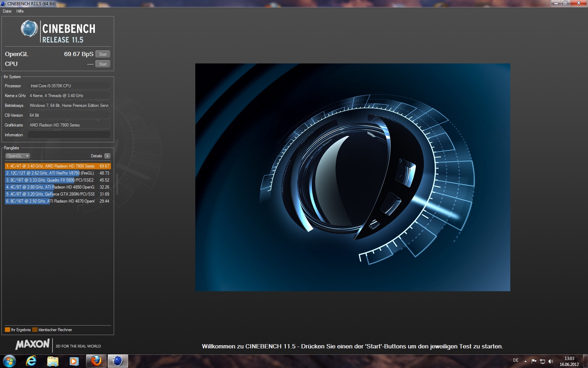Launch Internet Explorer from the taskbar
Image resolution: width=588 pixels, height=368 pixels.
31,361
